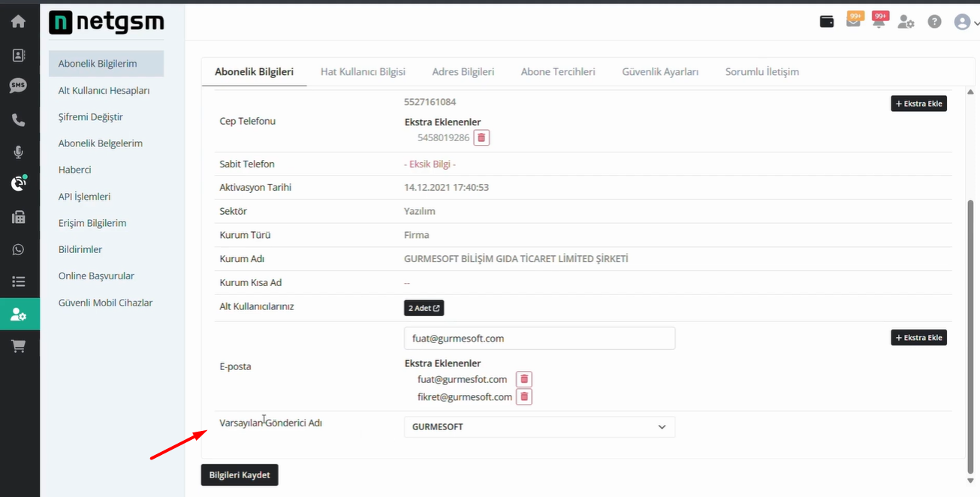Switch to Sorumlu İletişim tab

coord(762,72)
